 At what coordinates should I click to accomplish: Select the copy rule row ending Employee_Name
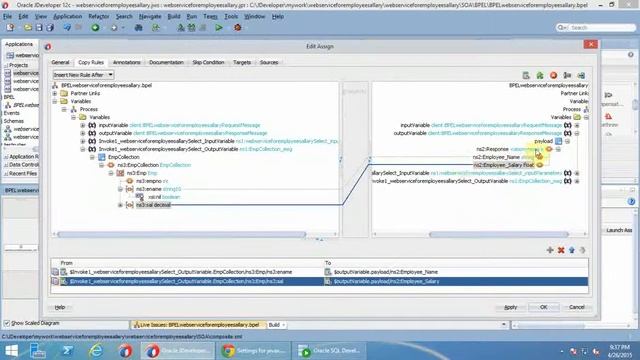pos(320,272)
